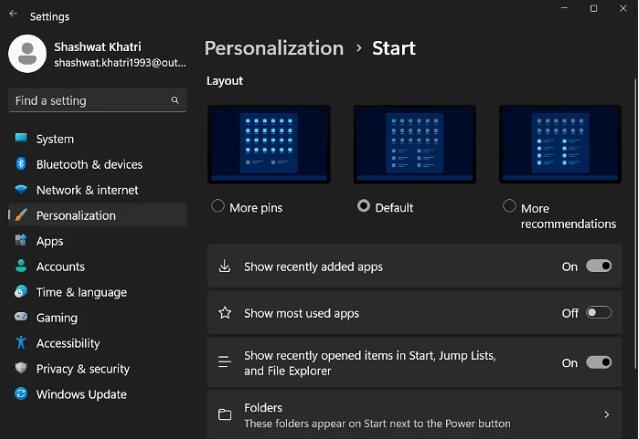639x439 pixels.
Task: Expand the Folders settings chevron
Action: (x=606, y=415)
